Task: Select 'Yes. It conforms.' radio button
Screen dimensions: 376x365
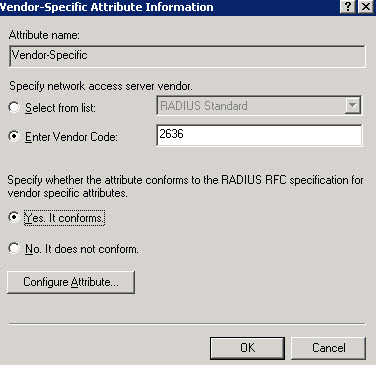Action: (14, 218)
